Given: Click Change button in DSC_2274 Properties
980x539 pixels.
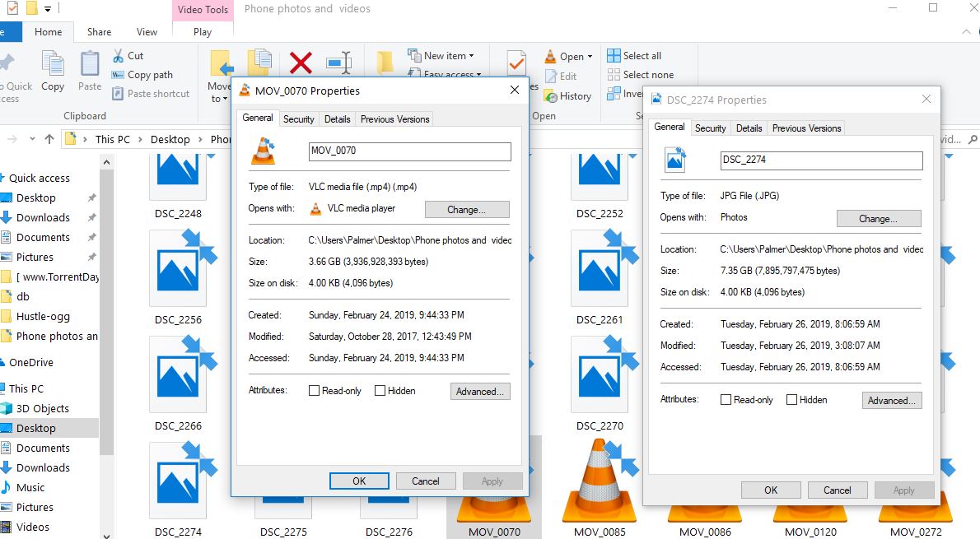Looking at the screenshot, I should (x=879, y=219).
